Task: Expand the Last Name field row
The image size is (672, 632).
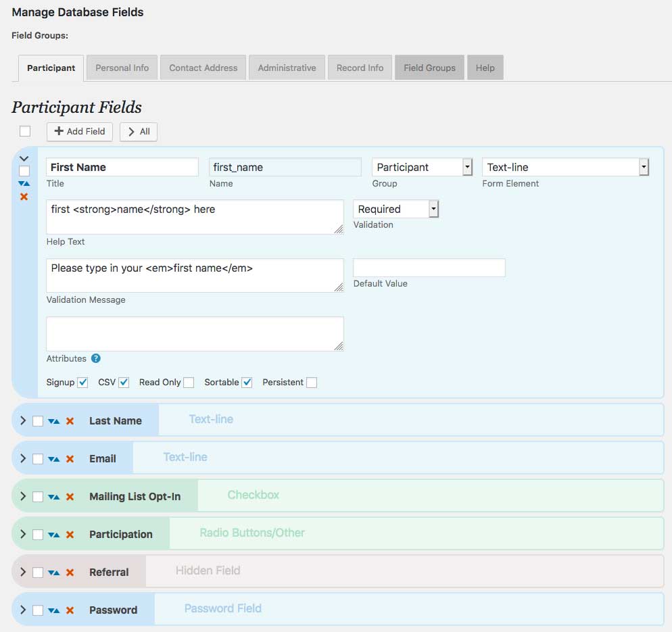Action: [x=23, y=420]
